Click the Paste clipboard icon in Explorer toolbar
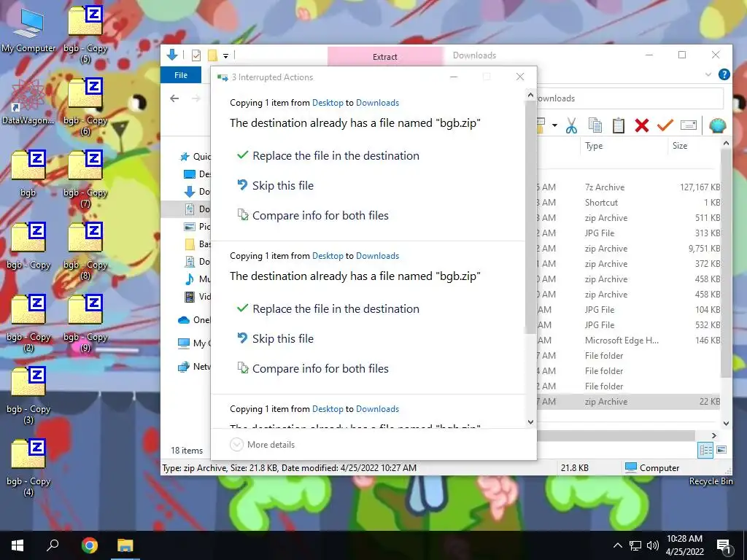Screen dimensions: 747x560 (x=619, y=125)
